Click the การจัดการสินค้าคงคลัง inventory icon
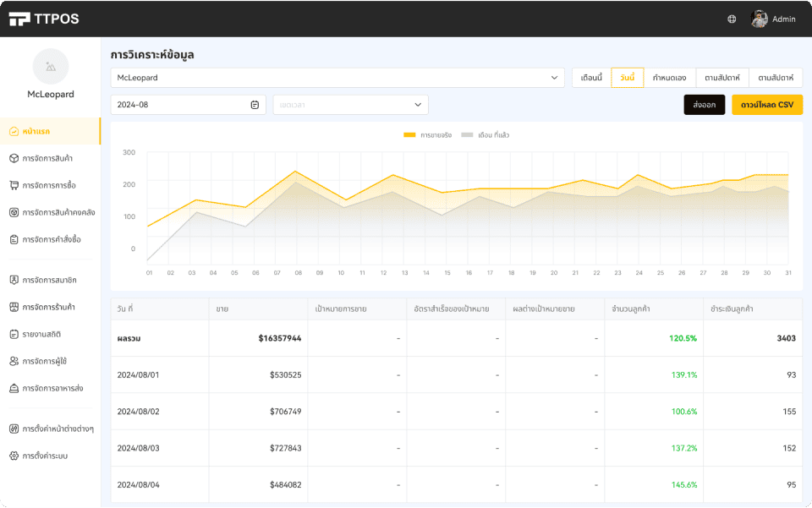812x508 pixels. click(14, 212)
